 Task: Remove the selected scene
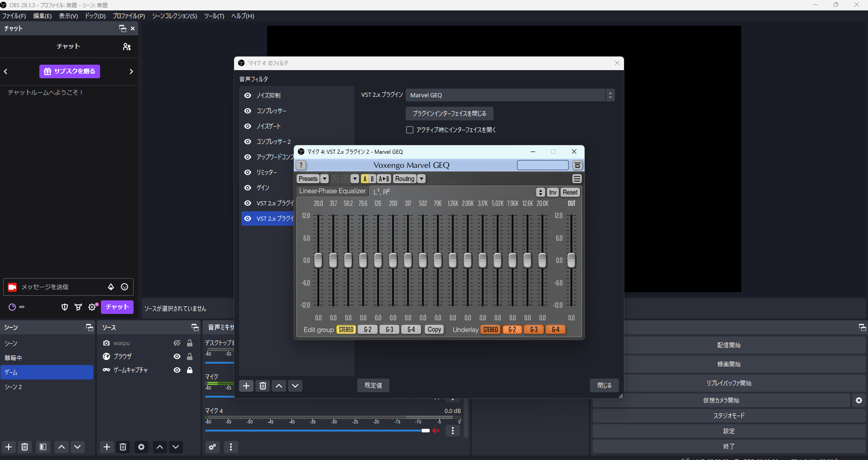pos(25,447)
